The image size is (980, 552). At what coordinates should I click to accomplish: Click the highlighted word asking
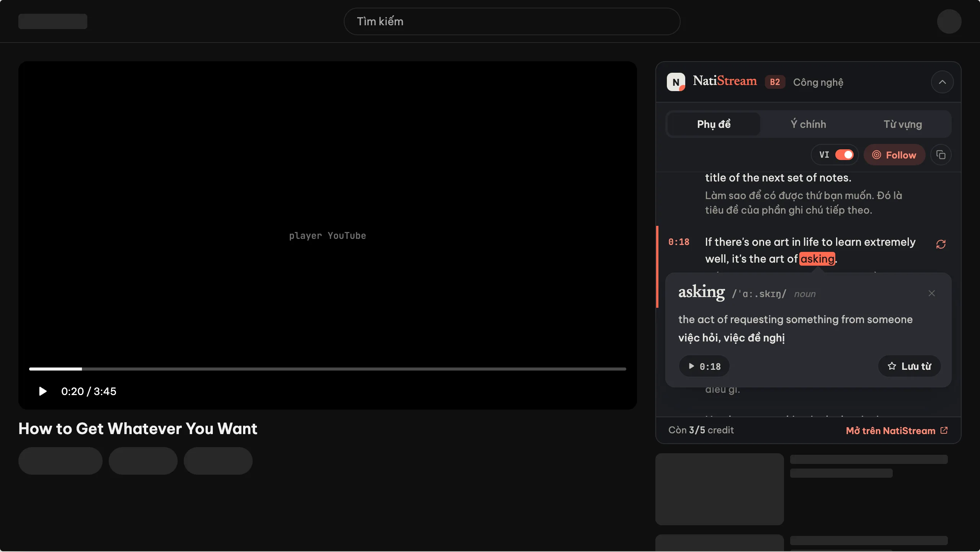tap(817, 259)
